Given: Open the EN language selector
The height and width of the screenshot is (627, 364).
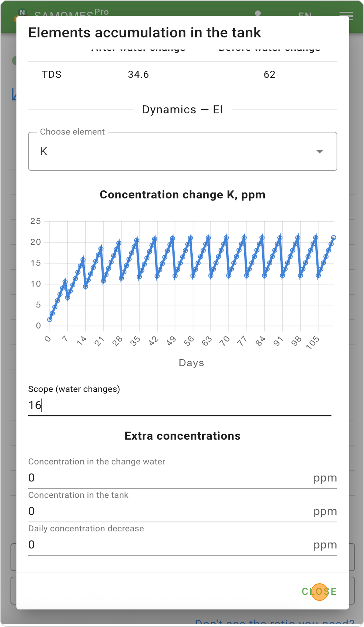Looking at the screenshot, I should [x=305, y=14].
